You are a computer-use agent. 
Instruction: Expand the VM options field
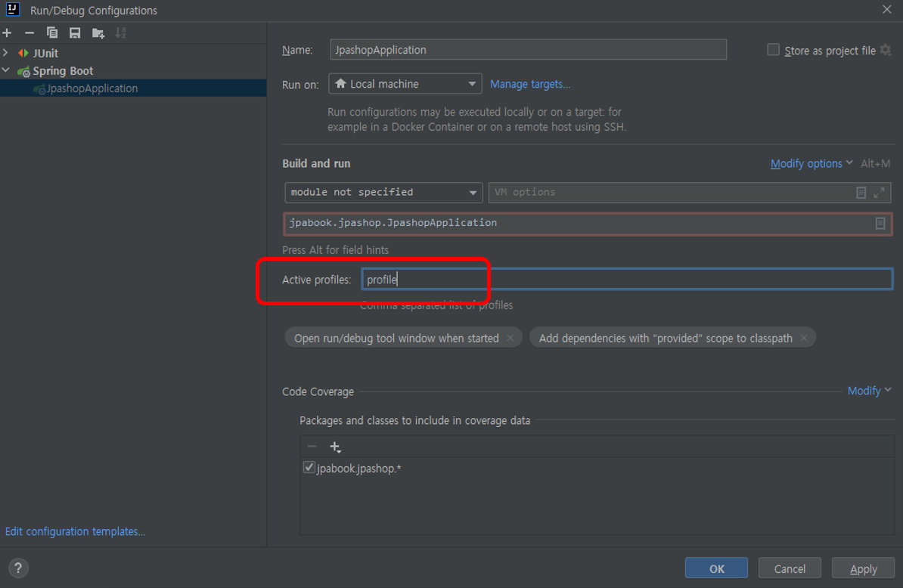[x=879, y=193]
